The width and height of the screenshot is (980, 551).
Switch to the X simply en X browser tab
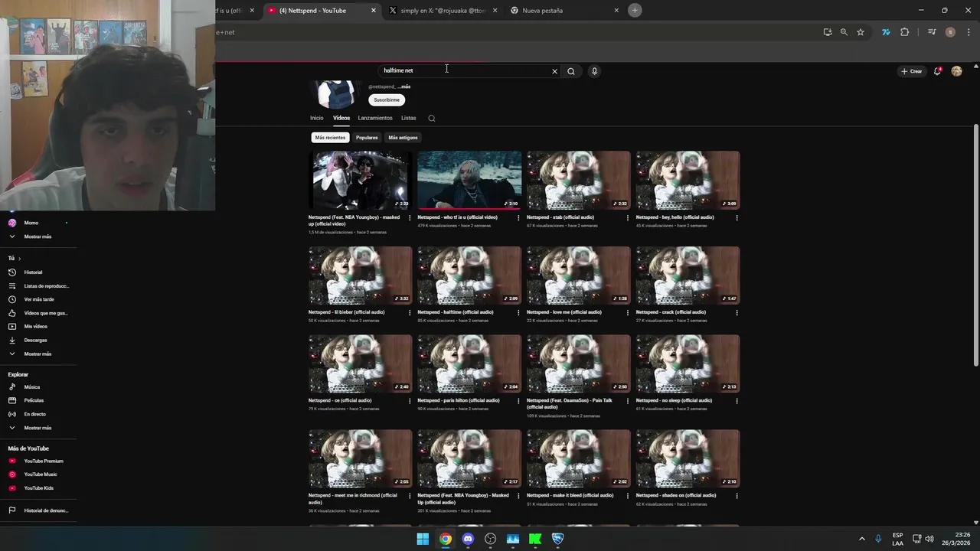click(x=443, y=11)
